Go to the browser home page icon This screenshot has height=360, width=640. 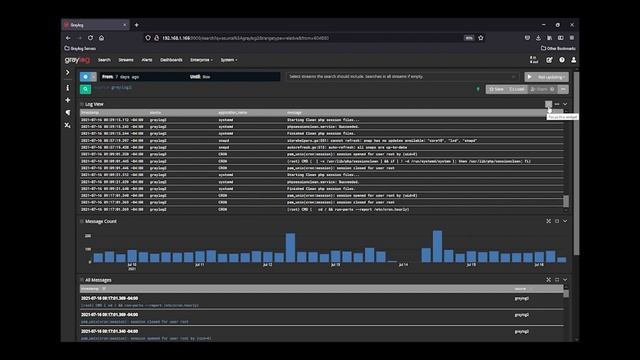tap(102, 38)
